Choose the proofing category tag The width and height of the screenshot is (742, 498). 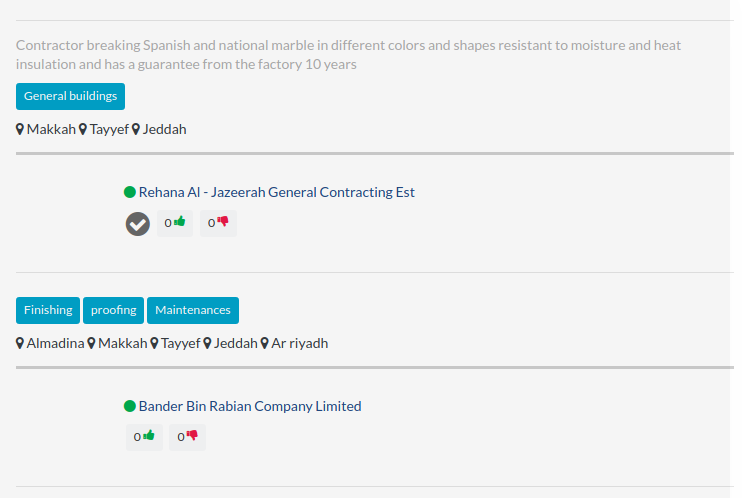(x=114, y=311)
